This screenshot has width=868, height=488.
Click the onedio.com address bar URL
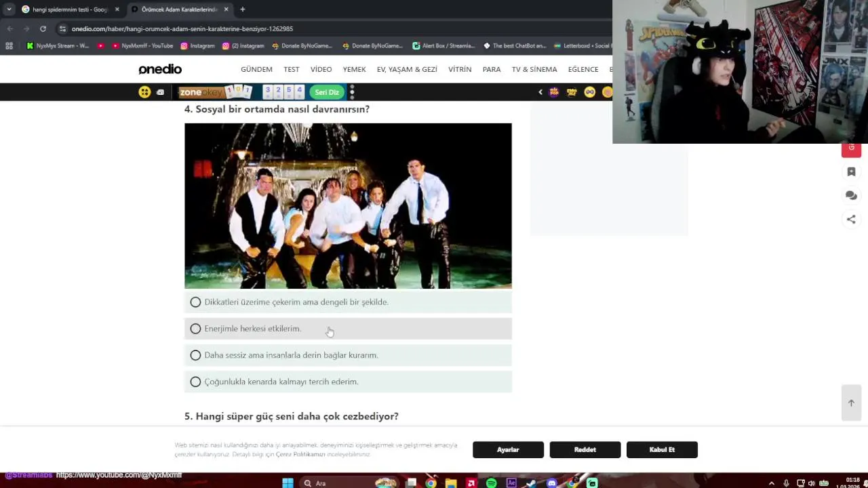click(x=182, y=28)
